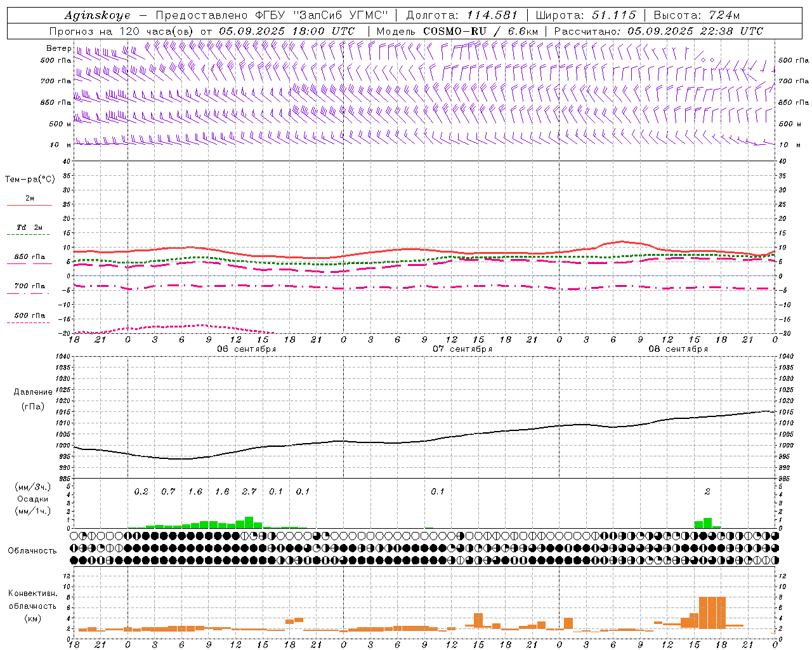812x650 pixels.
Task: Click the "700 гПа" temperature legend entry
Action: click(29, 286)
